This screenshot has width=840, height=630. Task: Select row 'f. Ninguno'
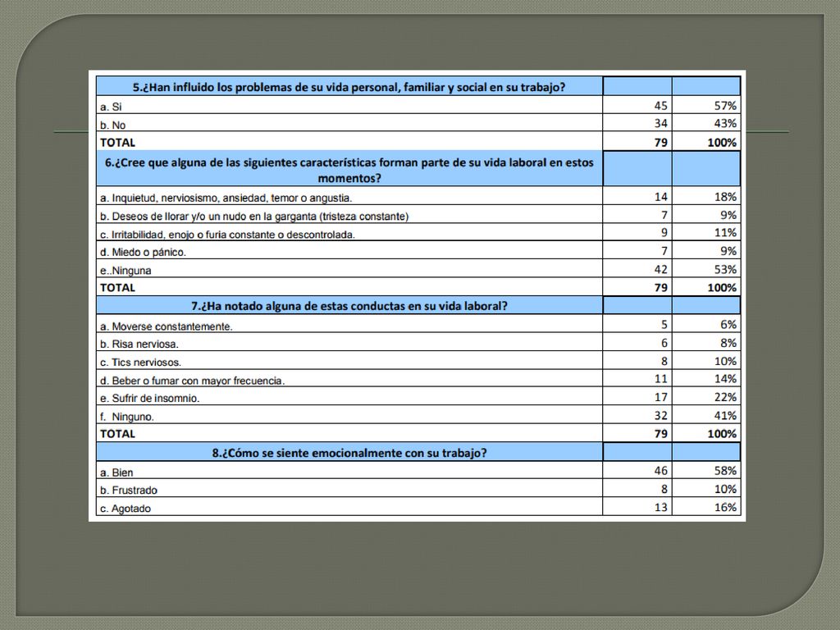pyautogui.click(x=127, y=416)
